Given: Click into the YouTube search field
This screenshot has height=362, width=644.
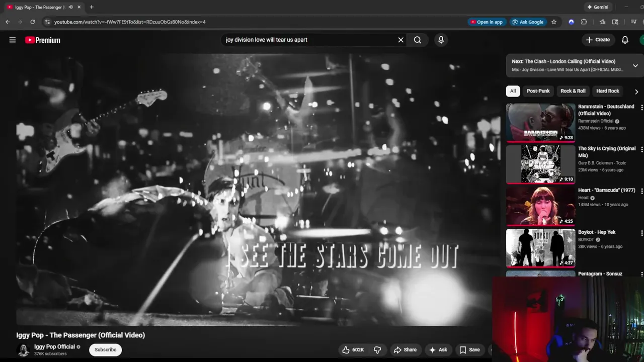Looking at the screenshot, I should (309, 40).
